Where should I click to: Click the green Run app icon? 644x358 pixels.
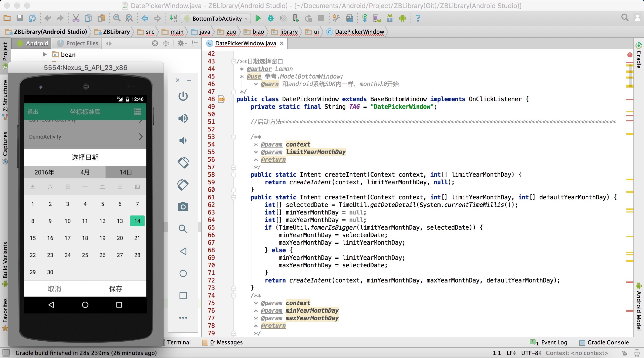coord(258,18)
